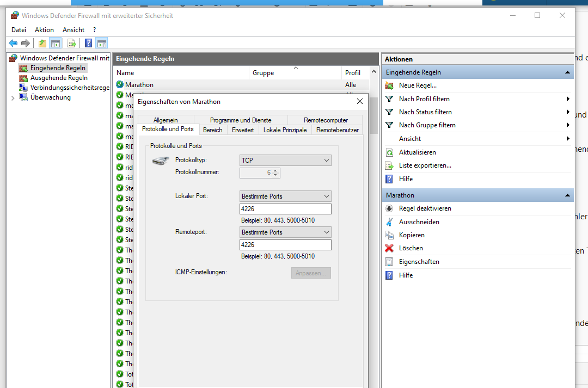Click the Nach Status filtern funnel icon
This screenshot has width=588, height=388.
click(x=389, y=112)
